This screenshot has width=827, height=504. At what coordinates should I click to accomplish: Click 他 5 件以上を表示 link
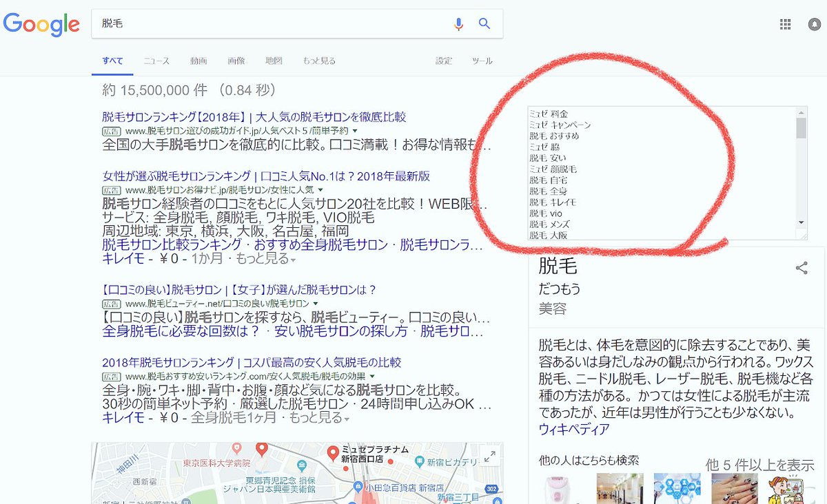coord(759,465)
